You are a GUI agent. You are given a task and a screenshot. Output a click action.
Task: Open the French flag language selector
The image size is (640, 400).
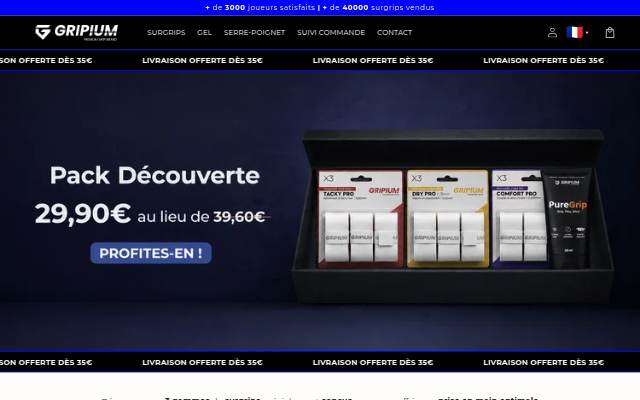click(x=577, y=32)
